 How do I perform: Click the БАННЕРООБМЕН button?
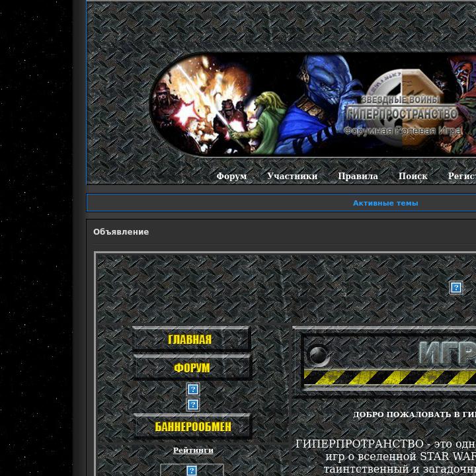click(192, 426)
